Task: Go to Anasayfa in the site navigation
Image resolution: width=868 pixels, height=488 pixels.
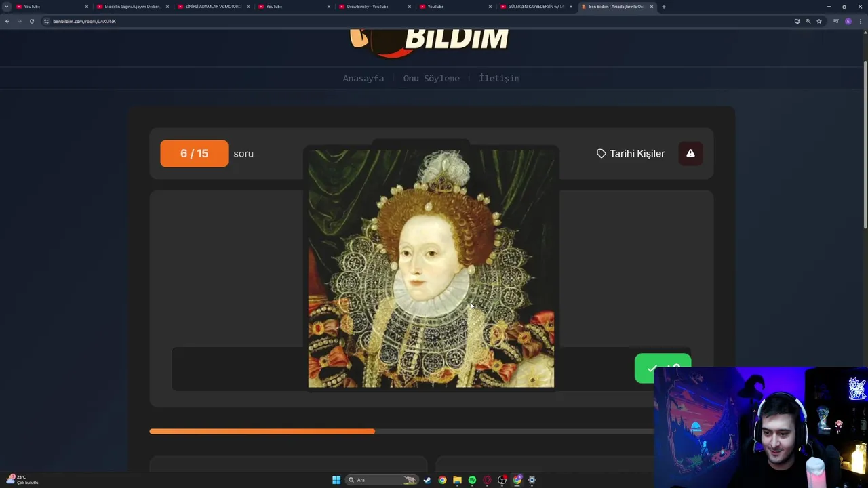Action: pyautogui.click(x=363, y=78)
